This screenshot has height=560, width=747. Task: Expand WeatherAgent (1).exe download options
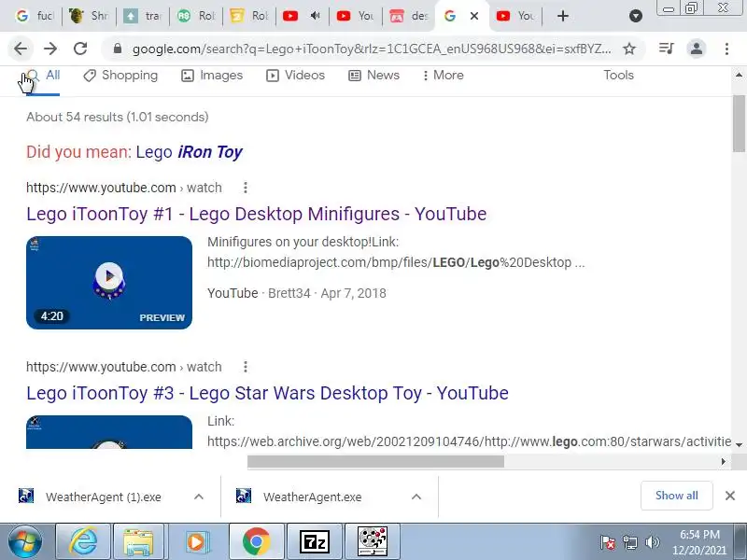199,497
